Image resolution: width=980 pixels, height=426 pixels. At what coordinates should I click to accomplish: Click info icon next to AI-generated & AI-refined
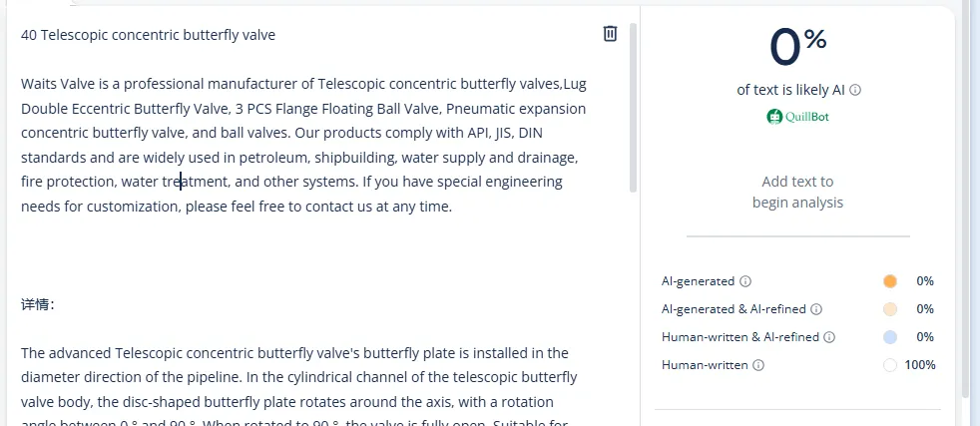(816, 309)
